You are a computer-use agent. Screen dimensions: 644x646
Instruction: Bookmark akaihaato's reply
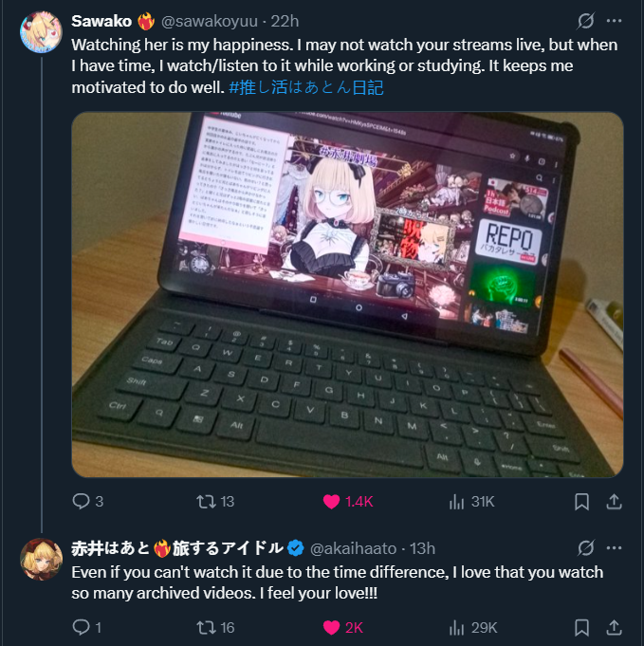click(581, 628)
